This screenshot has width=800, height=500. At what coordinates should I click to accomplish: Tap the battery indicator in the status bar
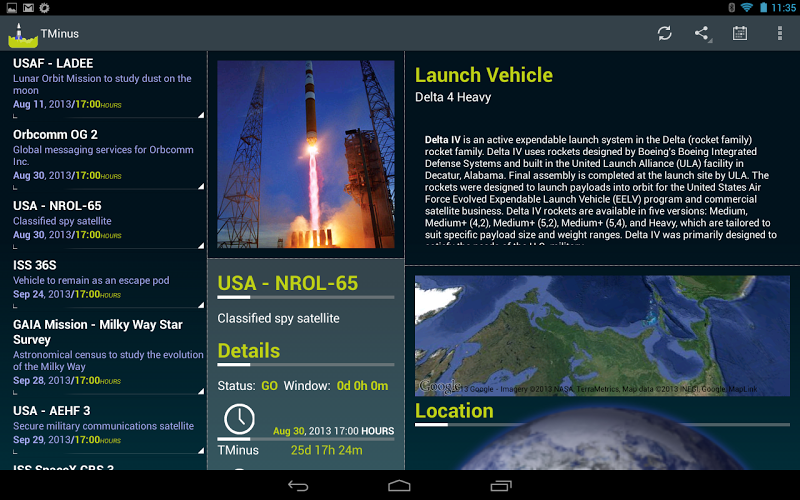point(763,8)
